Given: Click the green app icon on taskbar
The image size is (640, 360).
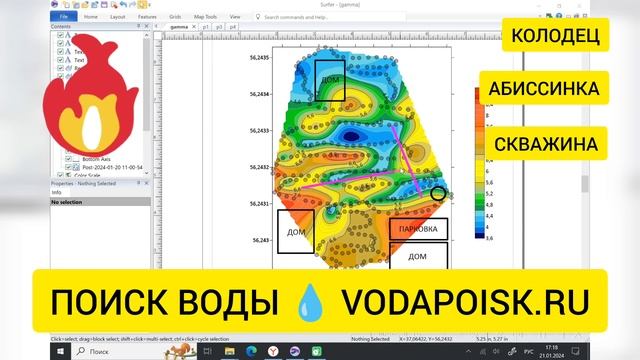Looking at the screenshot, I should tap(317, 351).
